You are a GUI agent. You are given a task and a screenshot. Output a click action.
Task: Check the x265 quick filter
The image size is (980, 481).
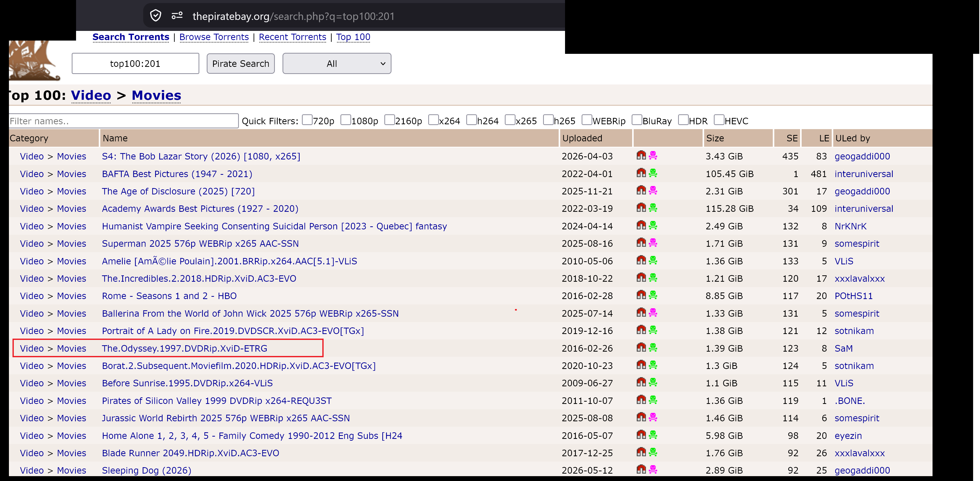pos(510,120)
